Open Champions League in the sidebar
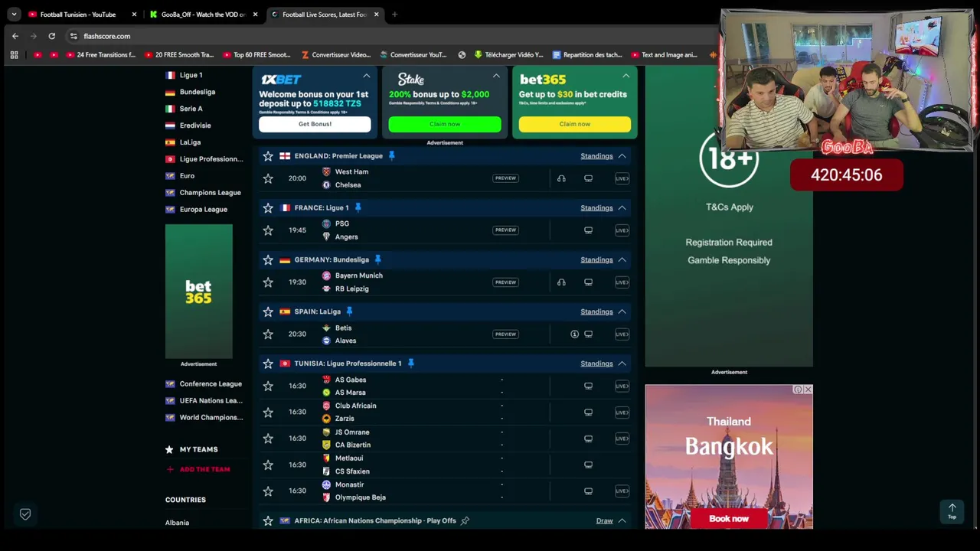This screenshot has height=551, width=980. point(210,193)
